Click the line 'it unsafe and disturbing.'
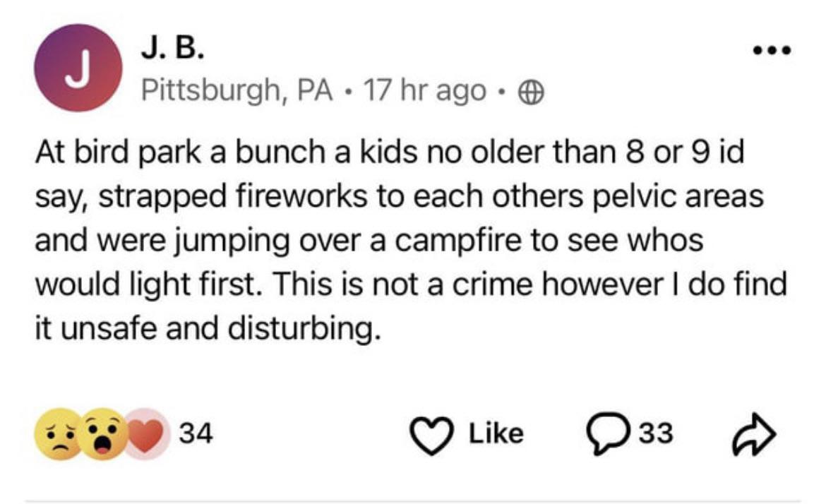 coord(208,328)
